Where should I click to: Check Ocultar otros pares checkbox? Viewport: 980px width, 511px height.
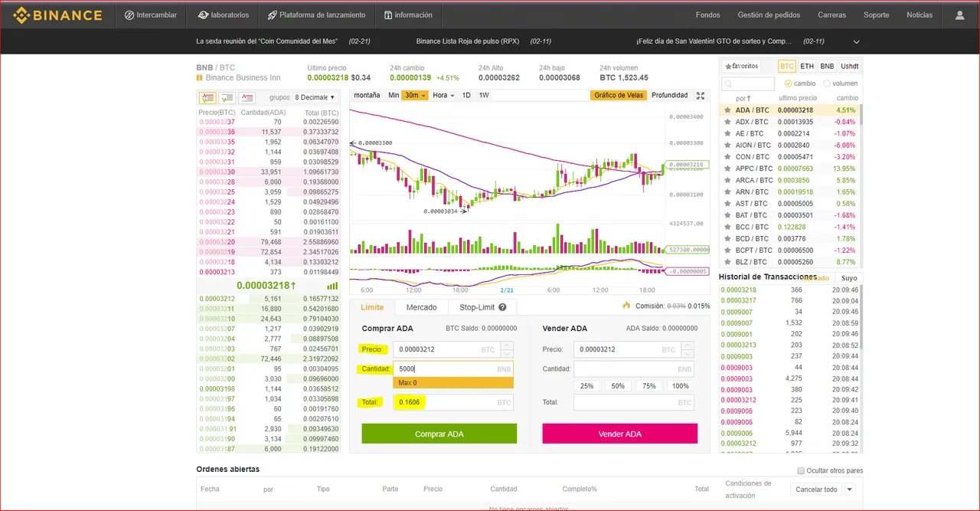(801, 470)
